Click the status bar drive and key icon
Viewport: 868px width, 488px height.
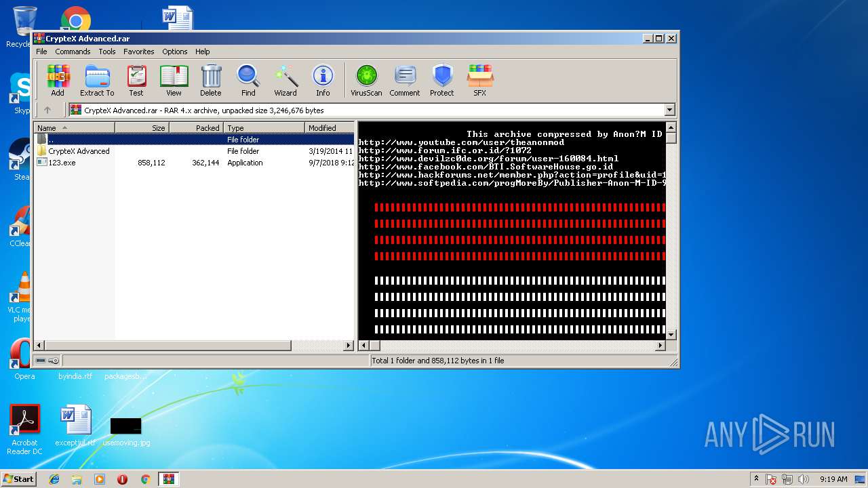47,361
